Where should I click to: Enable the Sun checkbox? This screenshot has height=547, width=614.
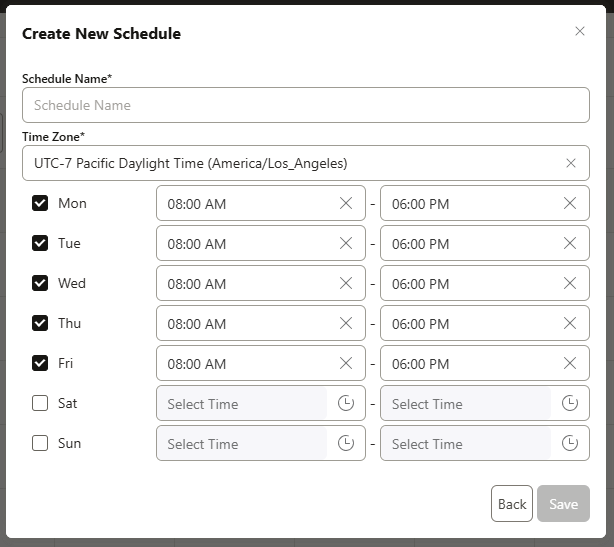click(40, 443)
